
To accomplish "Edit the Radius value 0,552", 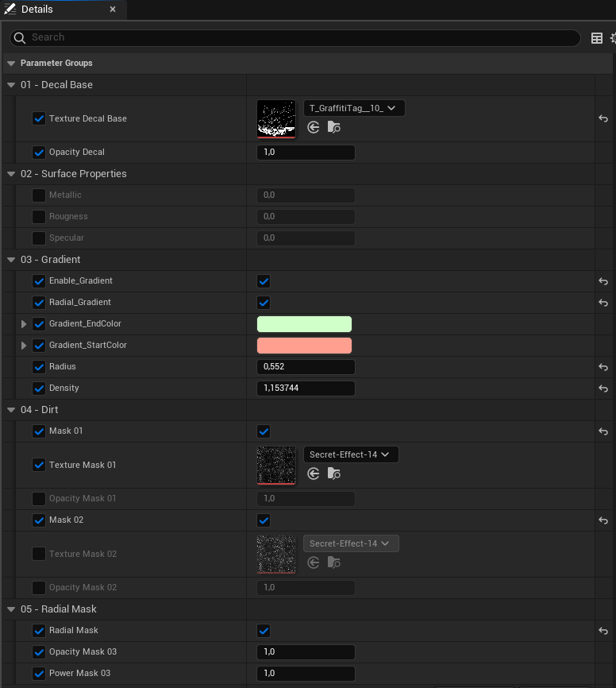I will click(306, 367).
